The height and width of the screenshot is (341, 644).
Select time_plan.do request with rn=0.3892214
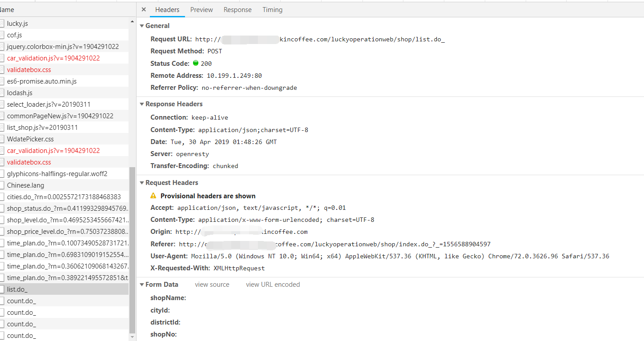tap(64, 277)
